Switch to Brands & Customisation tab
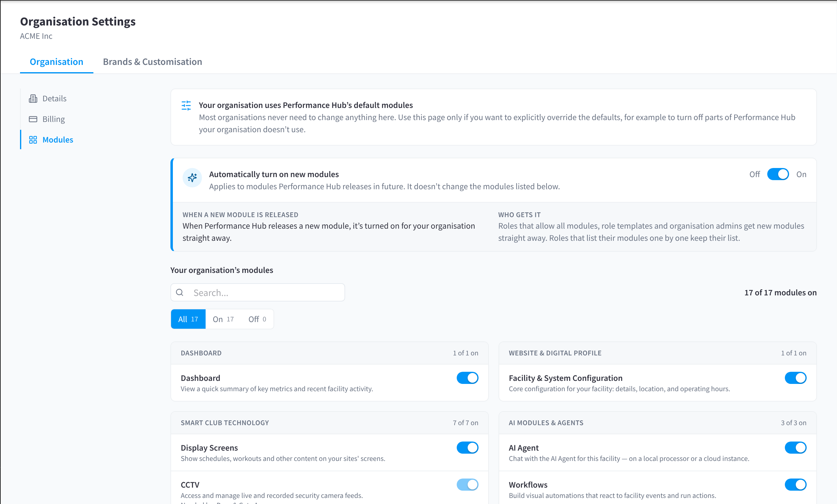Screen dimensions: 837x504 point(153,62)
